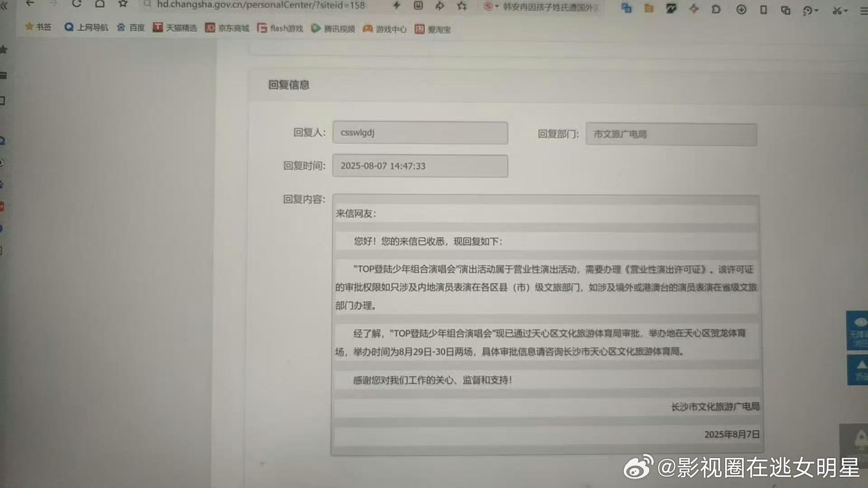Click the line 感谢您对我们工作的关心

pos(433,380)
